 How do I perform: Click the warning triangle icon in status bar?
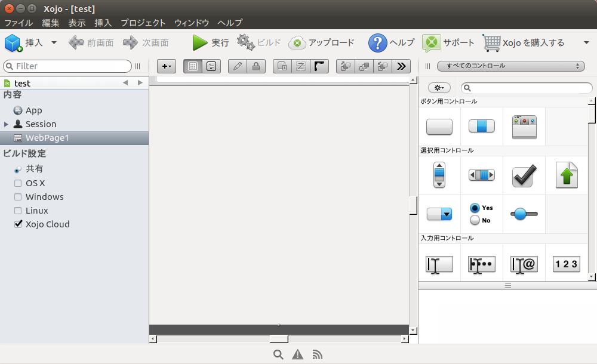[x=297, y=355]
